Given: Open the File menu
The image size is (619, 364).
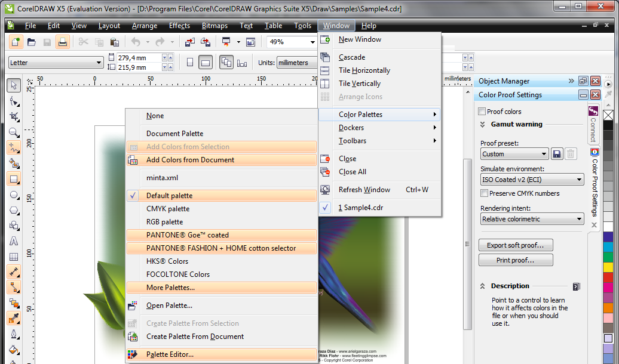Looking at the screenshot, I should click(x=30, y=26).
